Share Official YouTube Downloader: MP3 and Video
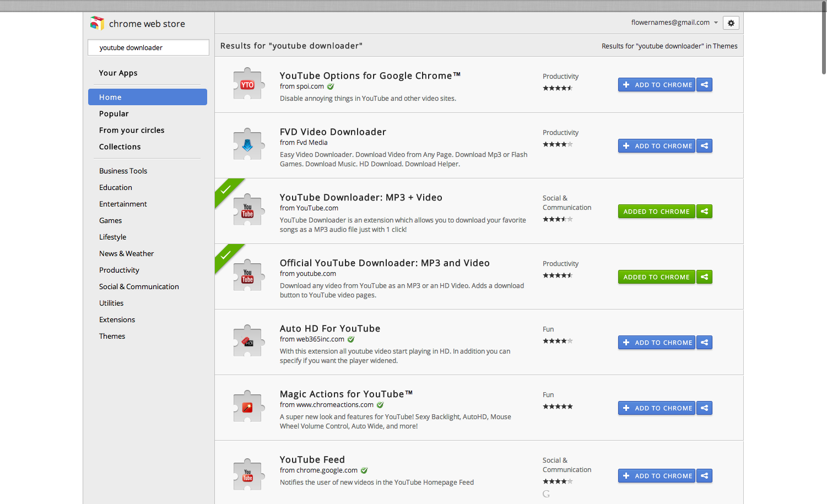 point(705,277)
